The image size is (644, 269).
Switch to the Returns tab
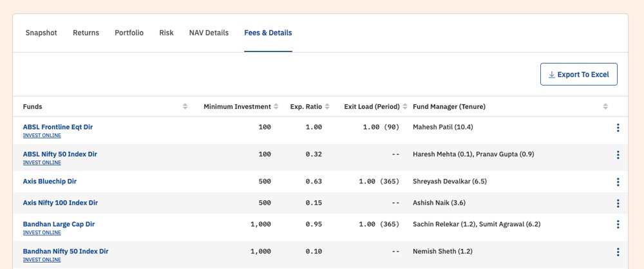tap(86, 33)
